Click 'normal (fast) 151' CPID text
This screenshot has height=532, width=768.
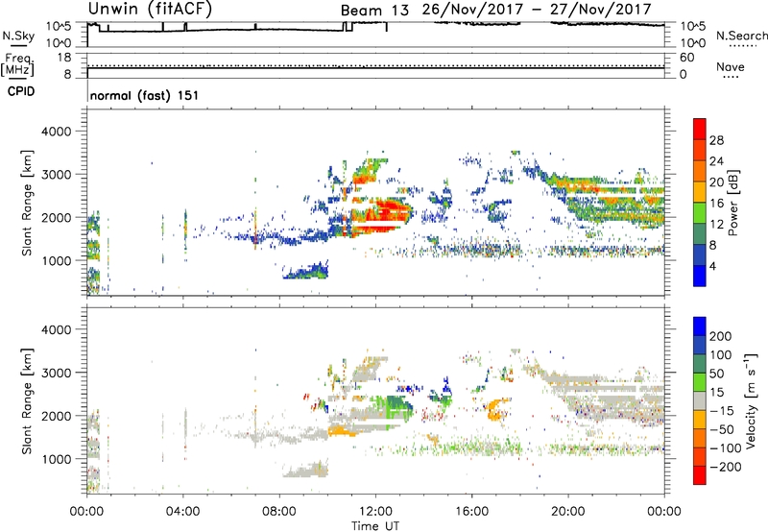click(x=145, y=95)
